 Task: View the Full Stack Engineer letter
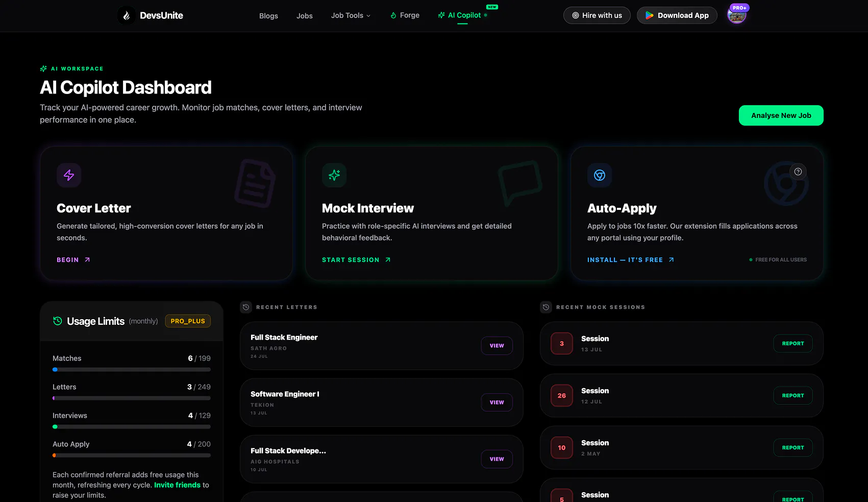(x=497, y=346)
